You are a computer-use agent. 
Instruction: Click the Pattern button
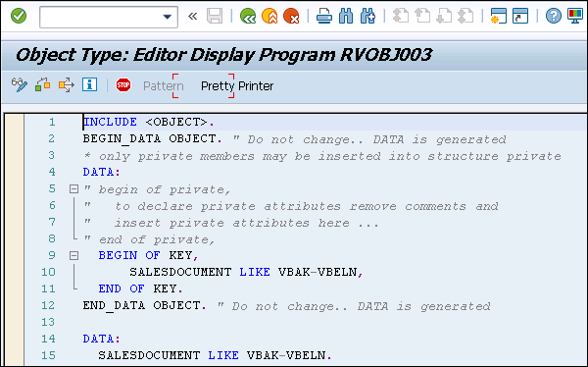[164, 86]
